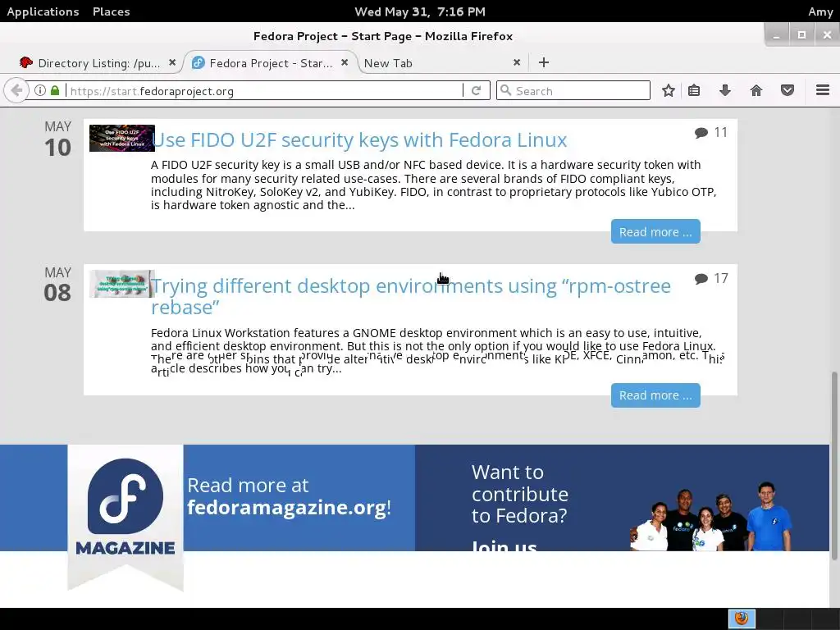The image size is (840, 630).
Task: Bookmark this page with the star icon
Action: click(x=668, y=90)
